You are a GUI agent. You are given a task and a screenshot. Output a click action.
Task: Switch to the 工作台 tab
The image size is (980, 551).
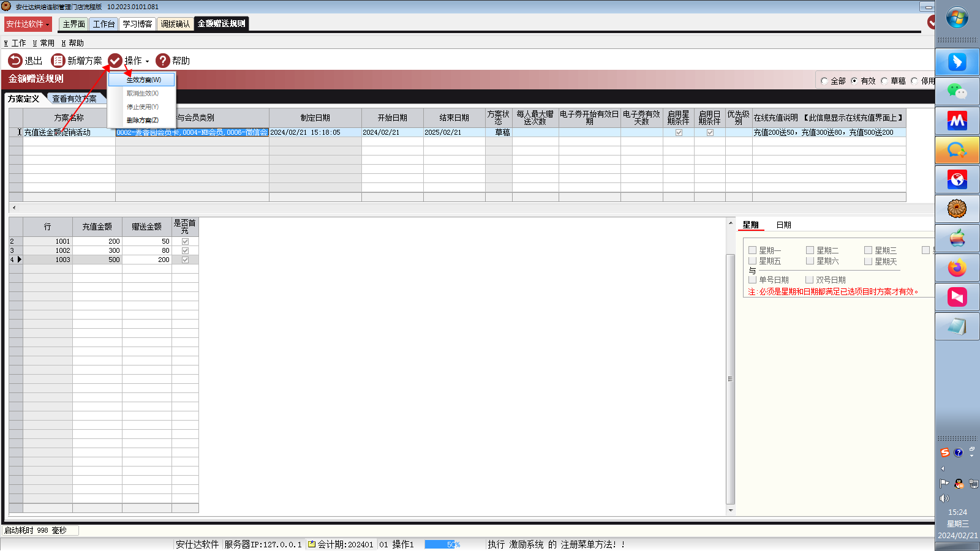tap(104, 24)
